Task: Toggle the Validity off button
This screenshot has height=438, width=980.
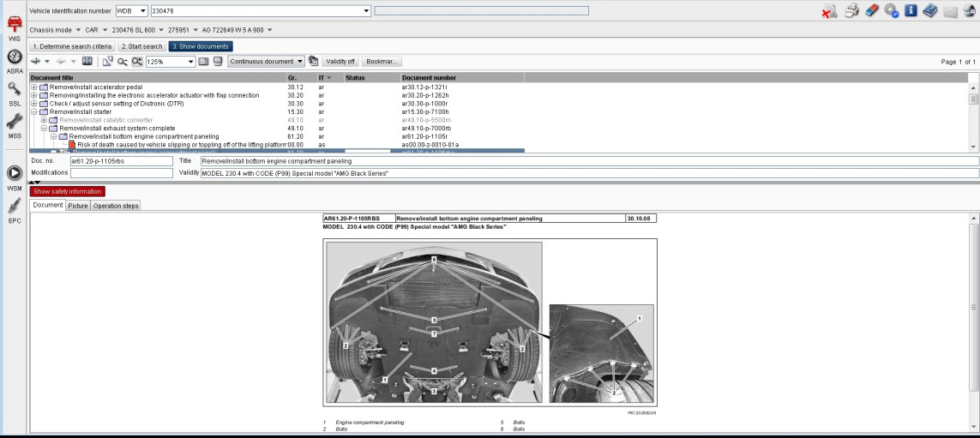Action: coord(340,61)
